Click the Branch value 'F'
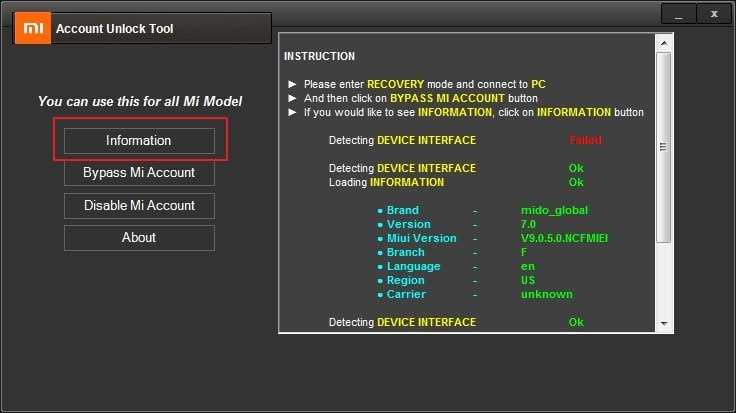The width and height of the screenshot is (736, 413). point(524,252)
